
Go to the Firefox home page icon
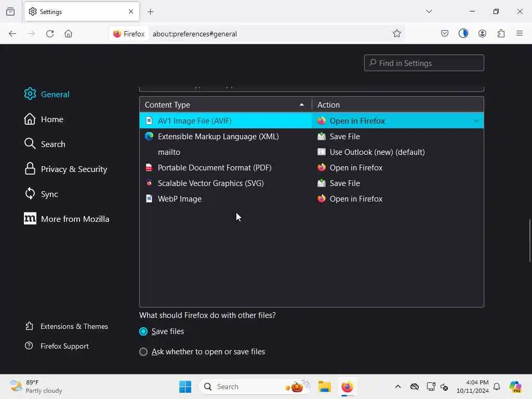click(68, 34)
